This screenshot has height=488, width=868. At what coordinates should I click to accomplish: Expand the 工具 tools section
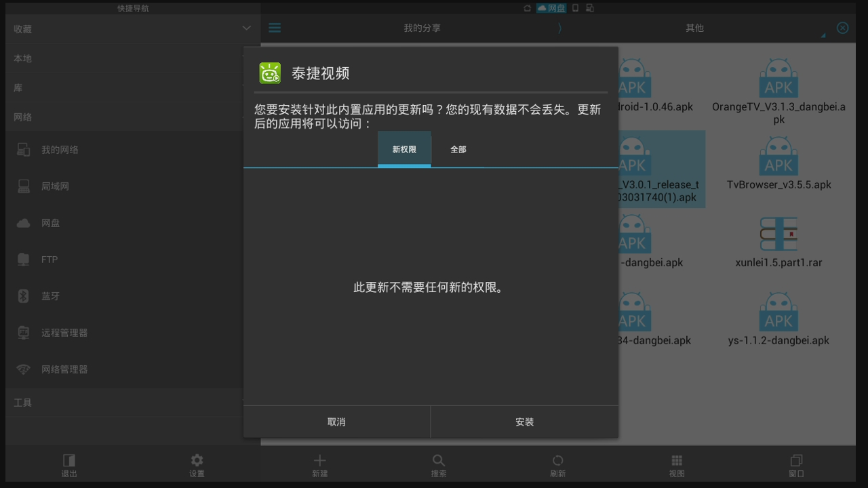pyautogui.click(x=125, y=403)
